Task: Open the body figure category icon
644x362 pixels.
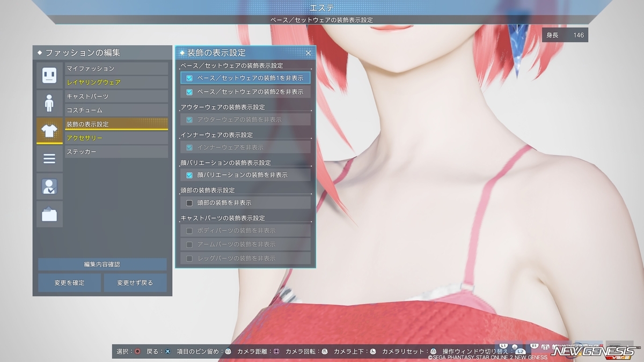Action: (49, 103)
